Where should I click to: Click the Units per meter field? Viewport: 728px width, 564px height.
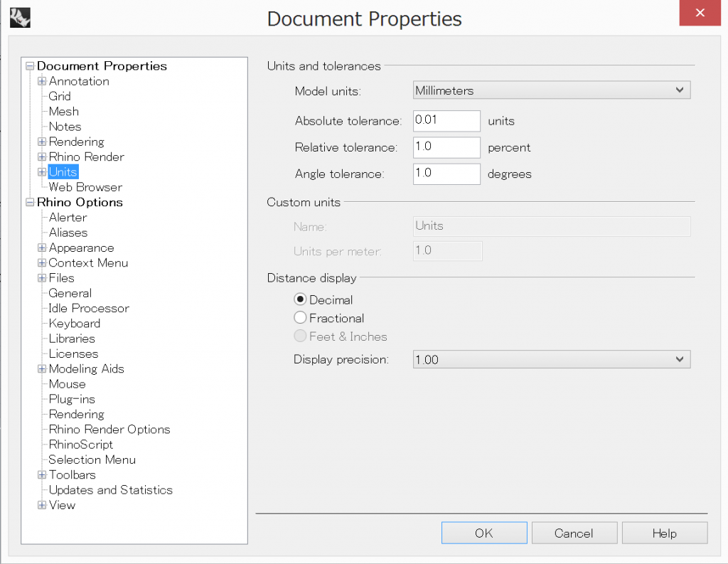(x=448, y=251)
